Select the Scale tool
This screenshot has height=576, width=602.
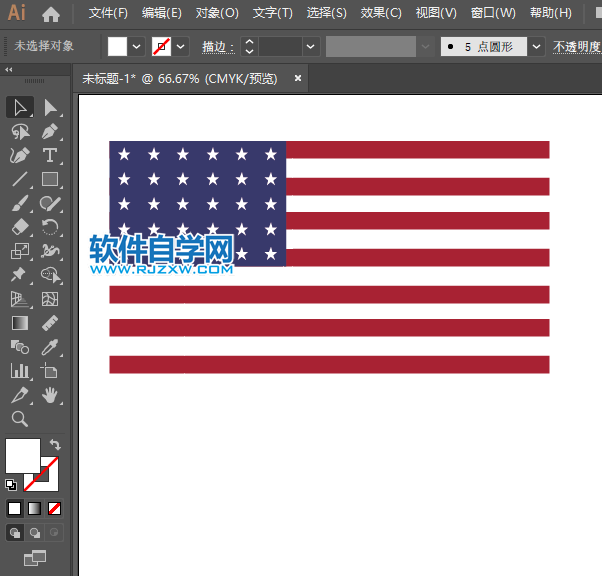pyautogui.click(x=20, y=251)
